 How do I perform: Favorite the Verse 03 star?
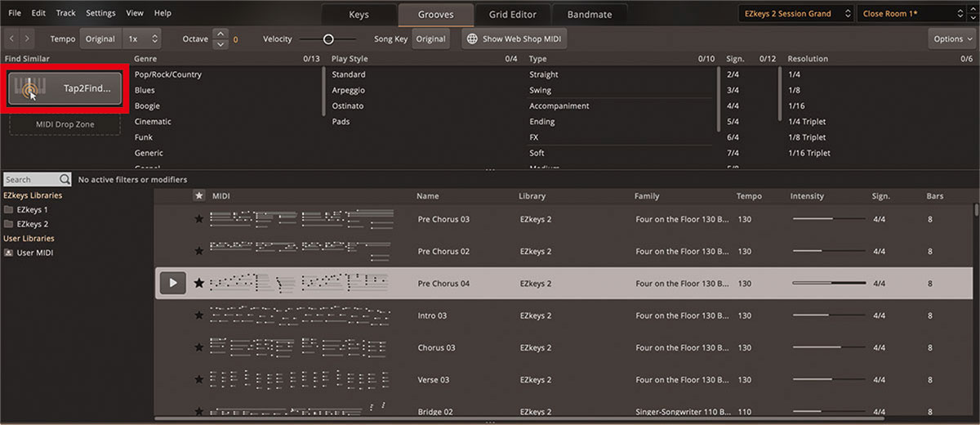coord(198,380)
